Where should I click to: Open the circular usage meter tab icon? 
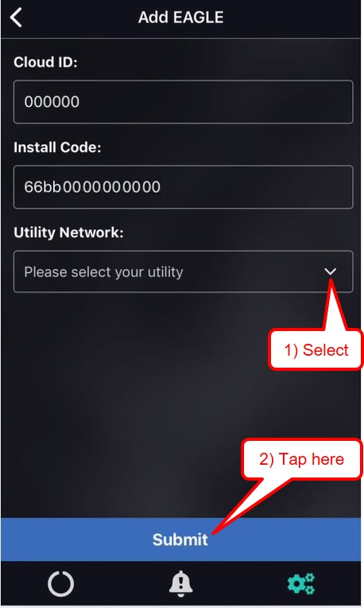pyautogui.click(x=60, y=583)
